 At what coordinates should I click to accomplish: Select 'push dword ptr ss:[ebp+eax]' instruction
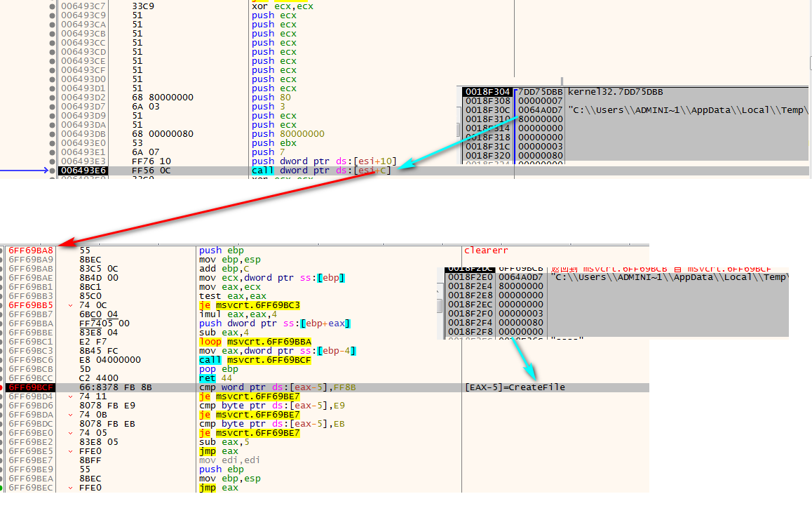274,323
